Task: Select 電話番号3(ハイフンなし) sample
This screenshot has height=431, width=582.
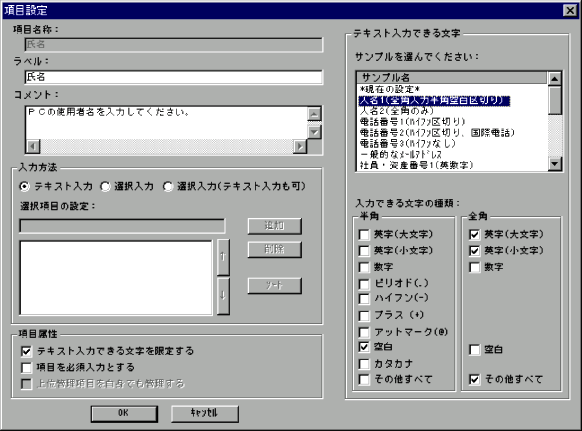Action: pyautogui.click(x=407, y=143)
